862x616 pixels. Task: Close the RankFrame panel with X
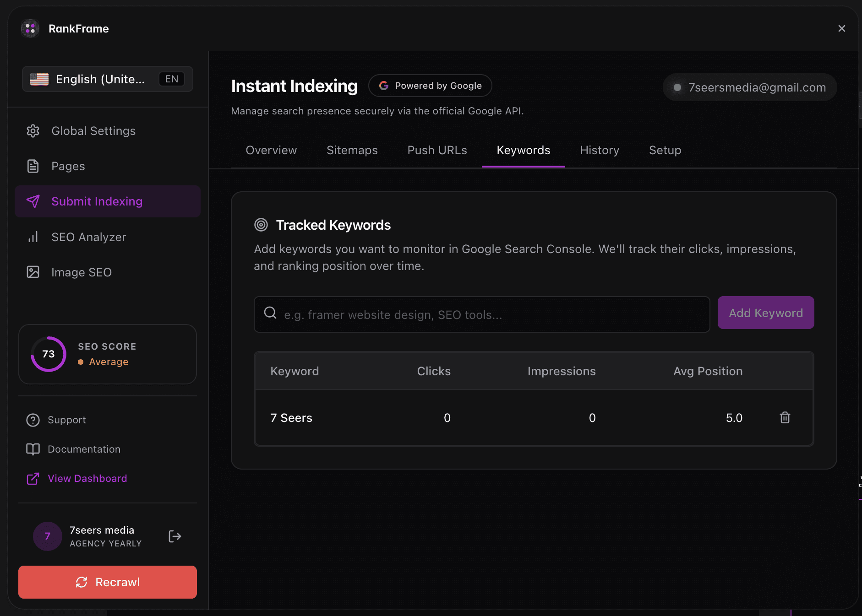(842, 28)
